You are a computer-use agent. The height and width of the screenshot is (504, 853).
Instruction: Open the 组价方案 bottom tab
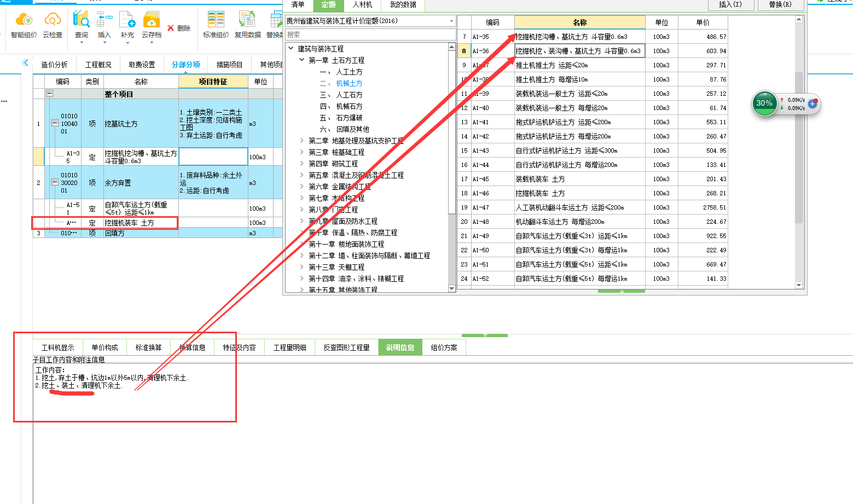pyautogui.click(x=444, y=347)
